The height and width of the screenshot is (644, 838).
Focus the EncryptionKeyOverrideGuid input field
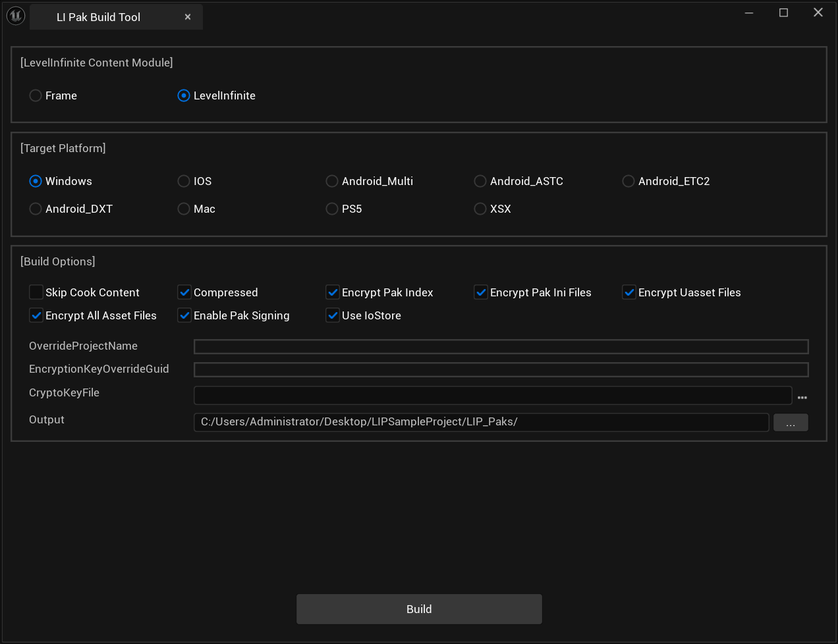pos(501,370)
